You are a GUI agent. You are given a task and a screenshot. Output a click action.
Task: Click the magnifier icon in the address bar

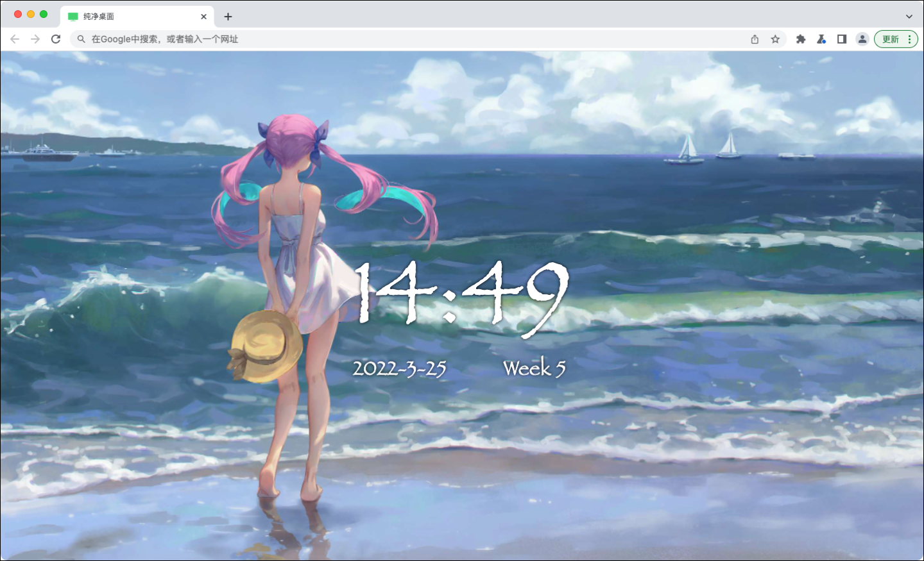click(81, 39)
